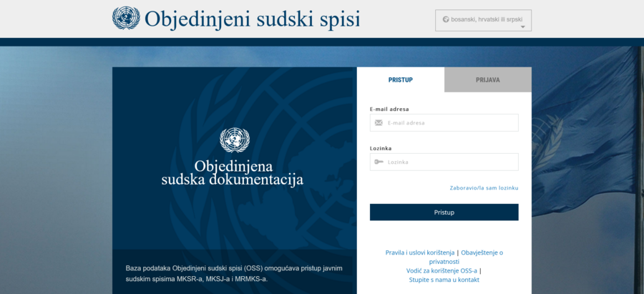The width and height of the screenshot is (644, 294).
Task: Open 'Stupite s nama u kontakt' link
Action: pos(444,280)
